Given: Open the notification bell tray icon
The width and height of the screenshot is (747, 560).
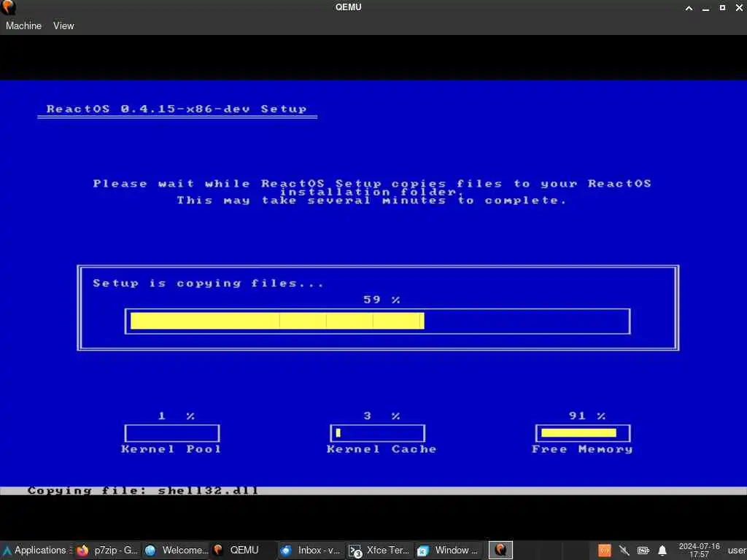Looking at the screenshot, I should 662,551.
